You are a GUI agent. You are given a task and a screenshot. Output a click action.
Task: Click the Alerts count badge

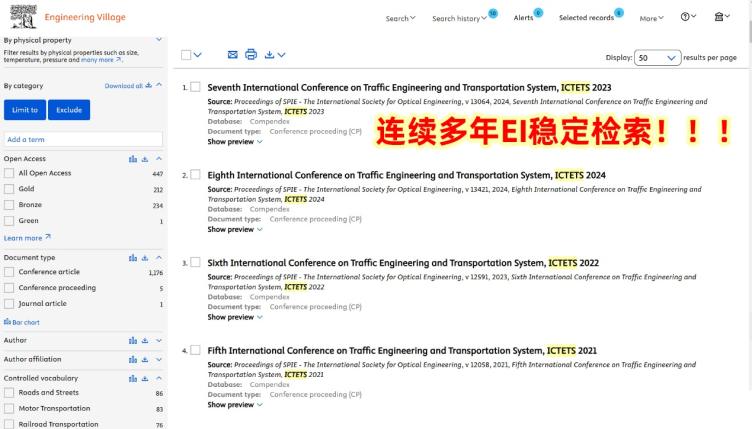point(538,13)
